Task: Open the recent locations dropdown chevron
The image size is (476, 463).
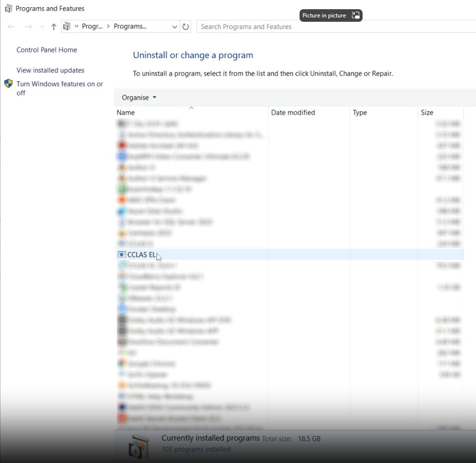Action: coord(42,27)
